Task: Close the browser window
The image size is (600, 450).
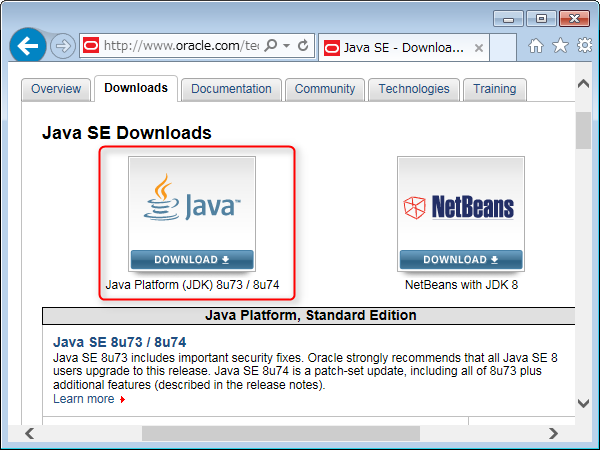Action: coord(574,19)
